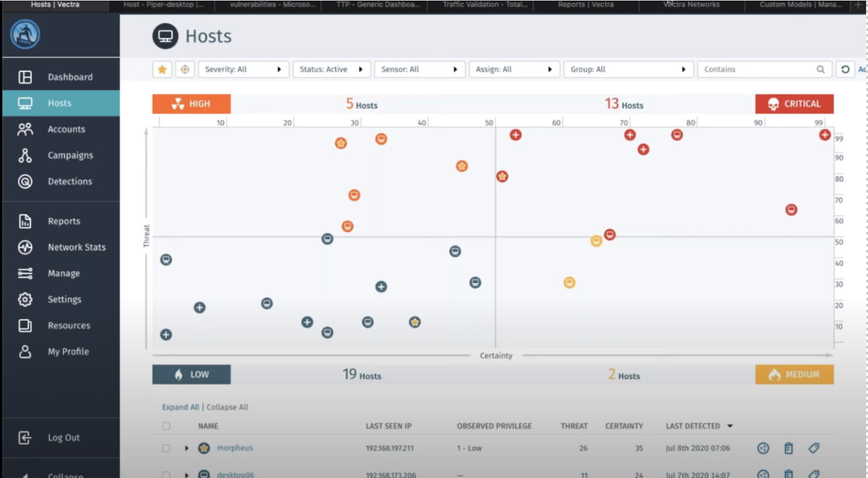The image size is (868, 478).
Task: Click the HIGH severity button
Action: pyautogui.click(x=191, y=104)
